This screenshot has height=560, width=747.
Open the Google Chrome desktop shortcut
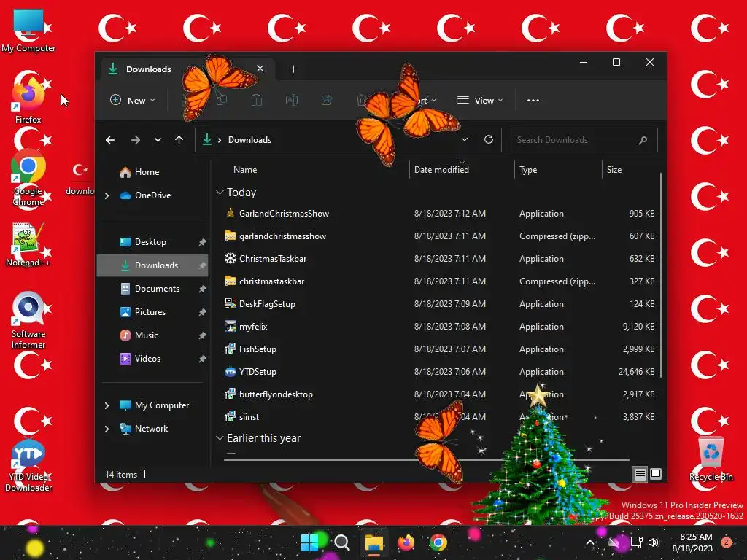(28, 177)
